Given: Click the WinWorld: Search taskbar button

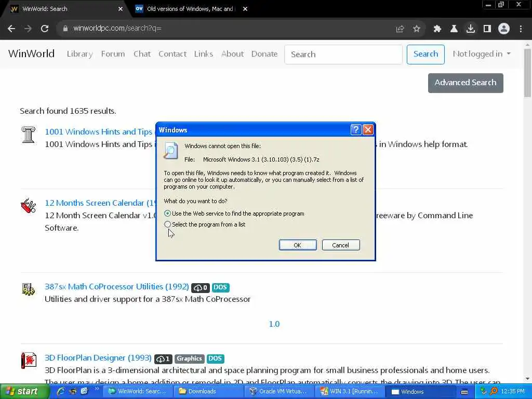Looking at the screenshot, I should point(138,391).
